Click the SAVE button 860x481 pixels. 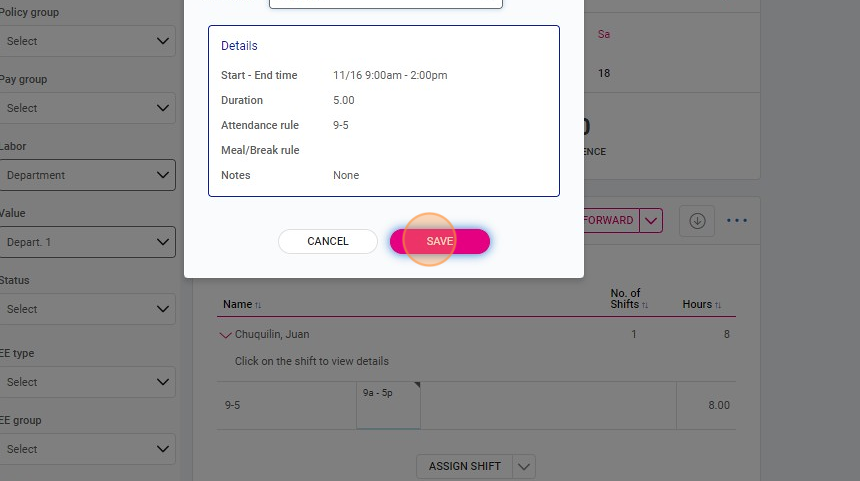pyautogui.click(x=439, y=241)
